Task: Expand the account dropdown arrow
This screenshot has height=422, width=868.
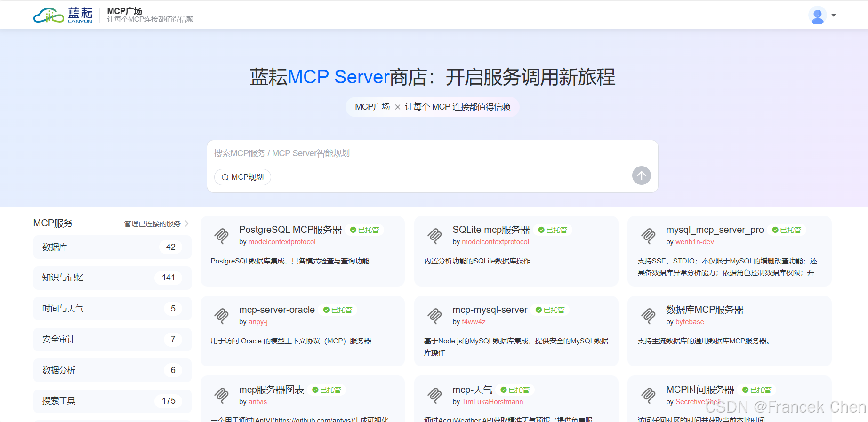Action: 834,15
